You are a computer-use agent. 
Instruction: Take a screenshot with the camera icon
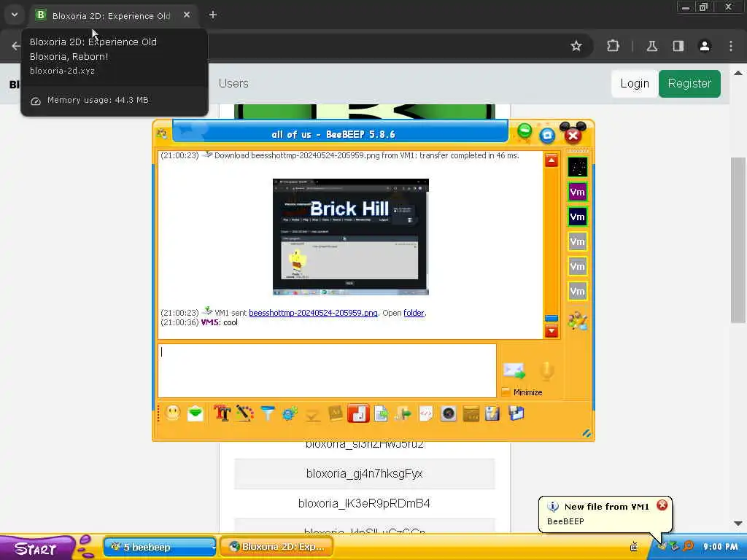[449, 413]
